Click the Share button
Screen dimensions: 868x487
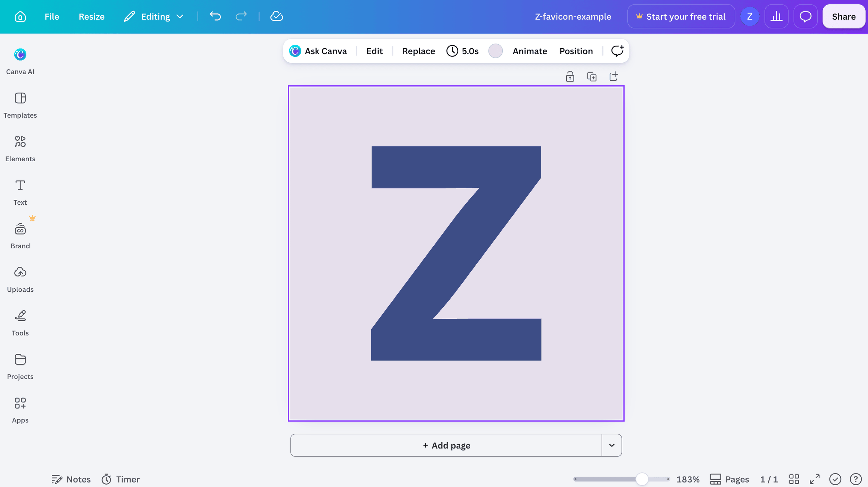click(844, 16)
